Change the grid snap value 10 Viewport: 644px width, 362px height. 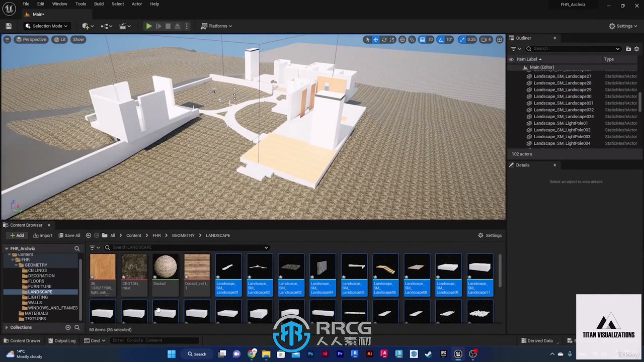coord(430,40)
